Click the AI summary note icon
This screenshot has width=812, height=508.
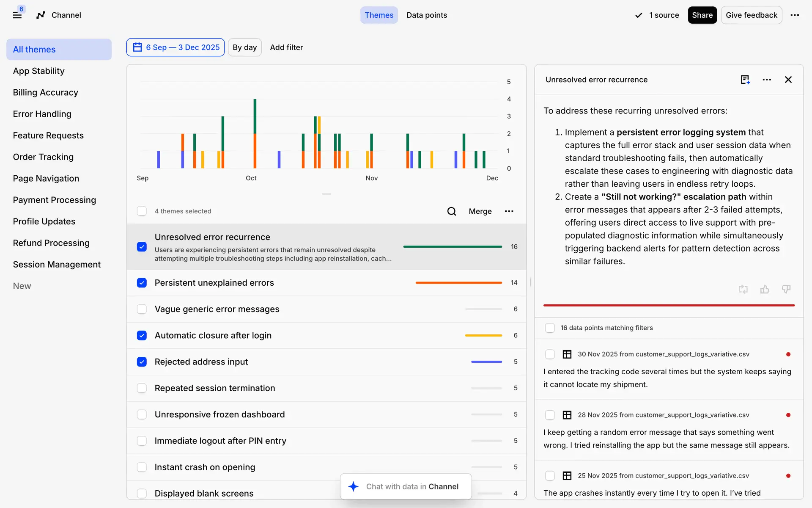coord(745,80)
